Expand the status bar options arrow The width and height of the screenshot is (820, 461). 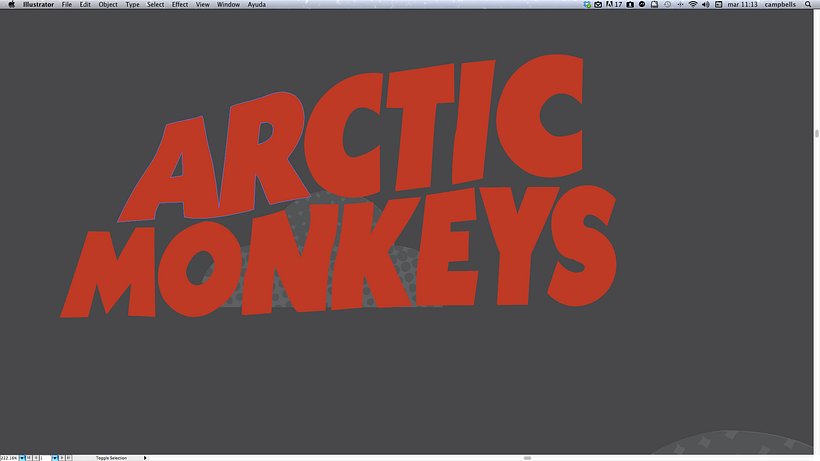click(145, 458)
